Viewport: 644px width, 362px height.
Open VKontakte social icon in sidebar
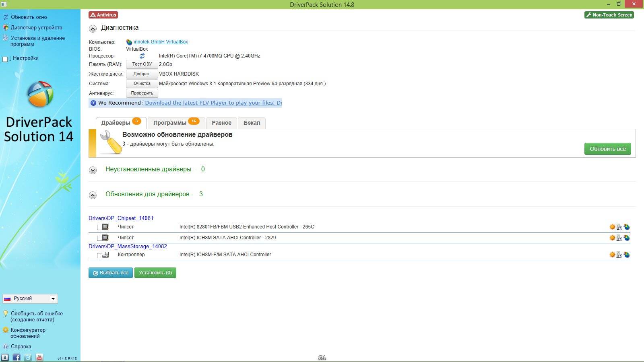[5, 357]
